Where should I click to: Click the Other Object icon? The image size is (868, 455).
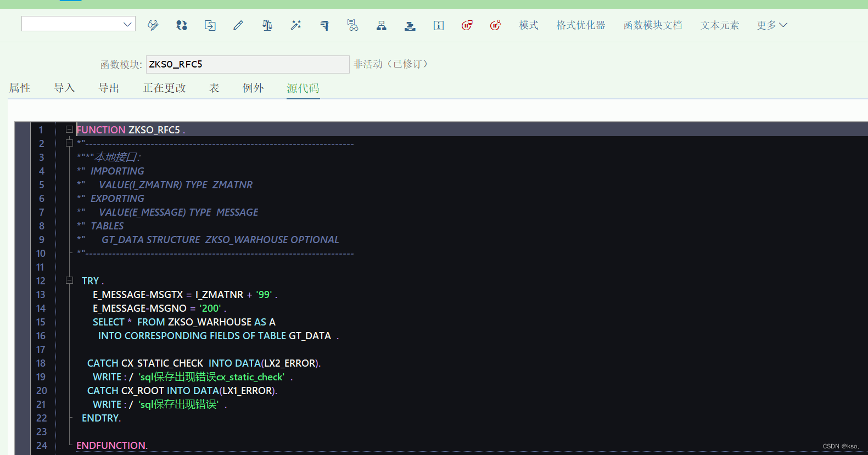click(210, 25)
